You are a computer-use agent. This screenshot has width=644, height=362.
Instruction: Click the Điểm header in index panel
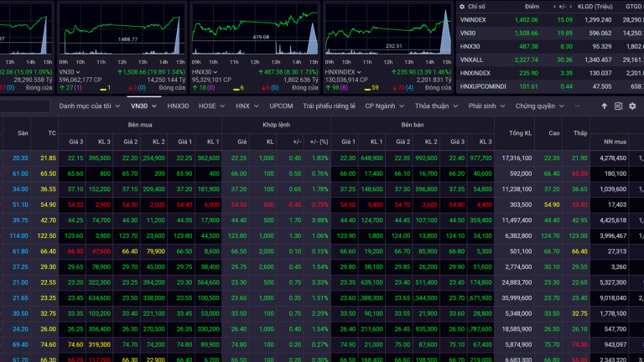532,7
